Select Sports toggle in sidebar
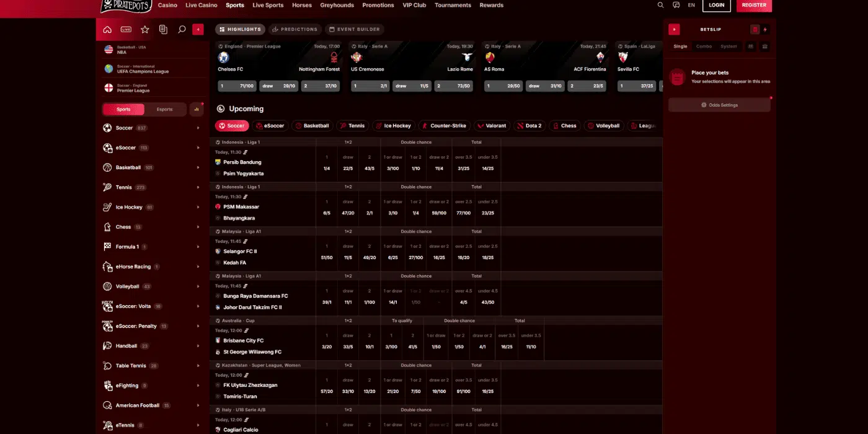This screenshot has width=868, height=434. coord(123,109)
